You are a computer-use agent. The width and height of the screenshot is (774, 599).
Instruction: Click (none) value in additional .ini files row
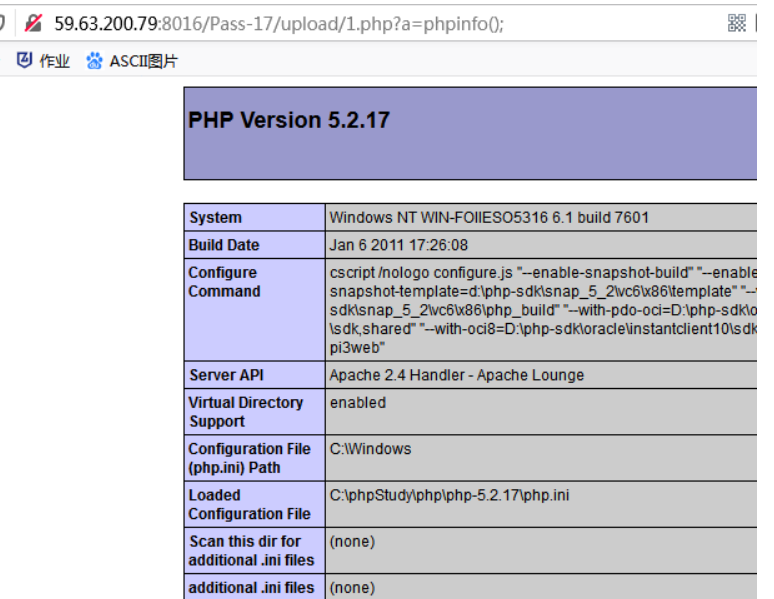pyautogui.click(x=352, y=588)
